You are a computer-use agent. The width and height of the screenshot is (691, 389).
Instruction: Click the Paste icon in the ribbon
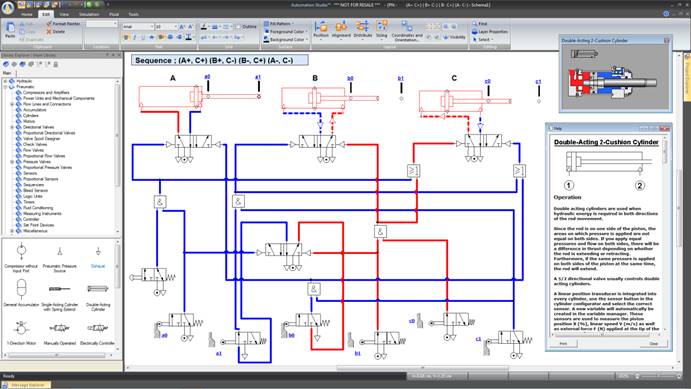pos(10,30)
